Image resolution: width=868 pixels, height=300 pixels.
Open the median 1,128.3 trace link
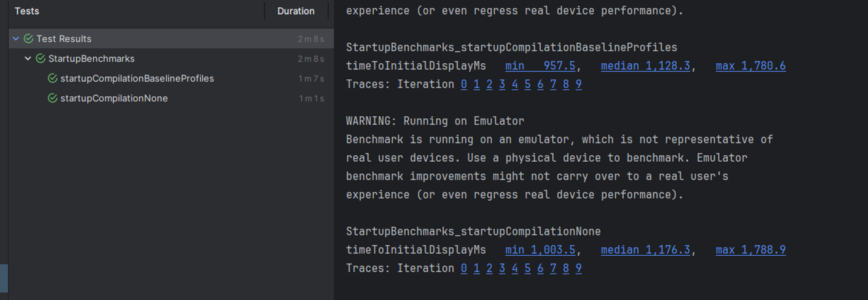[x=645, y=66]
